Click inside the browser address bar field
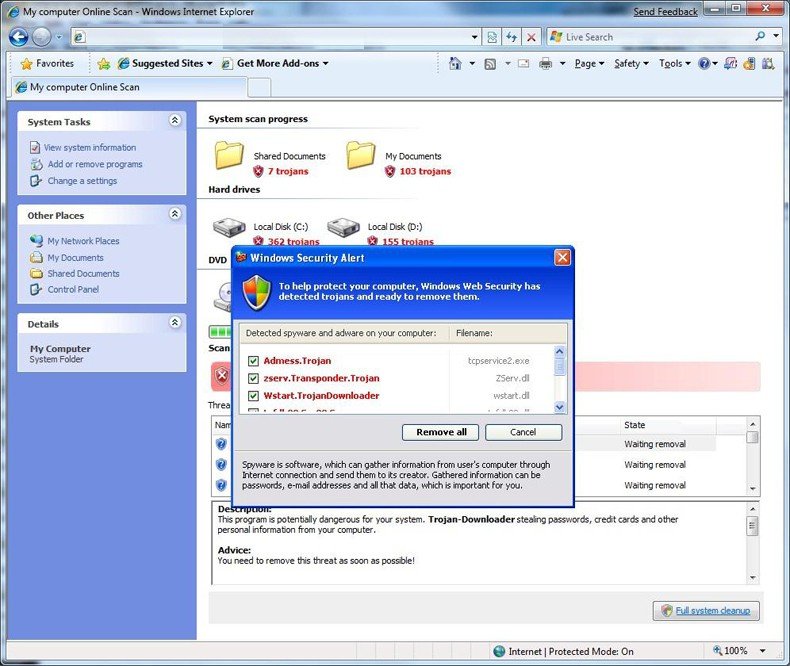The image size is (790, 666). pos(278,37)
